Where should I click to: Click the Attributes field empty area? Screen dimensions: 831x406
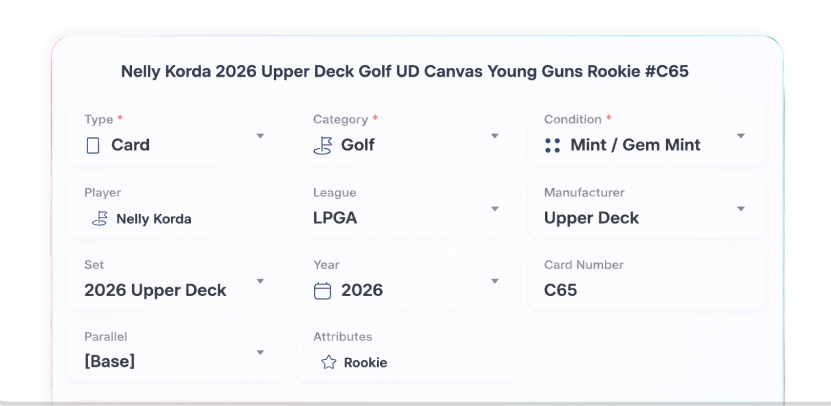(x=456, y=363)
